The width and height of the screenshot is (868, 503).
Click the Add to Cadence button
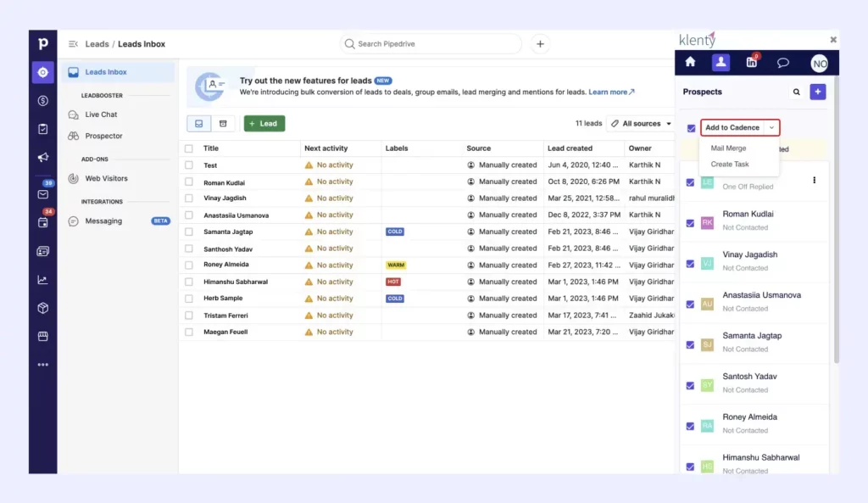pos(732,127)
